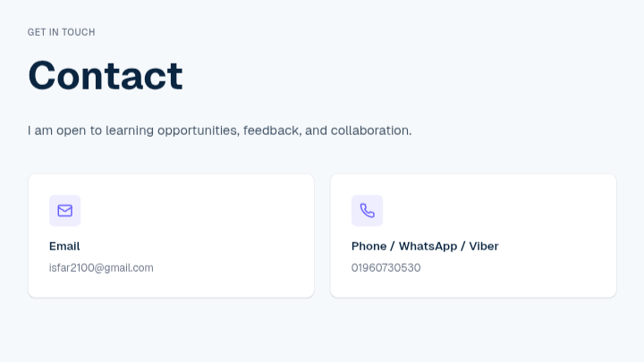Click the purple tile behind the envelope
Screen dimensions: 644x362
(x=65, y=211)
